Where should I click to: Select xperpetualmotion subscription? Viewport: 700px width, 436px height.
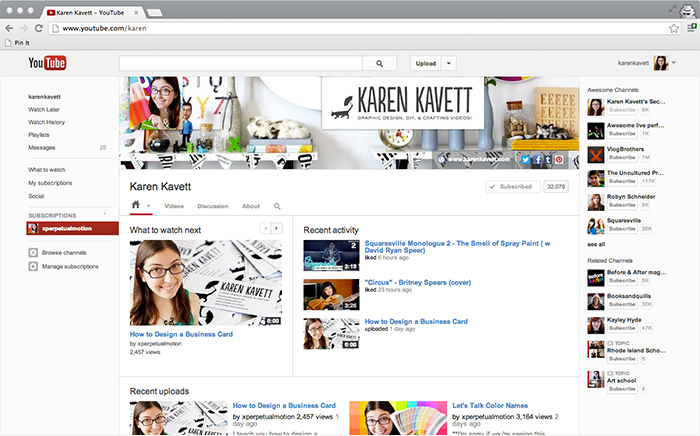tap(72, 228)
